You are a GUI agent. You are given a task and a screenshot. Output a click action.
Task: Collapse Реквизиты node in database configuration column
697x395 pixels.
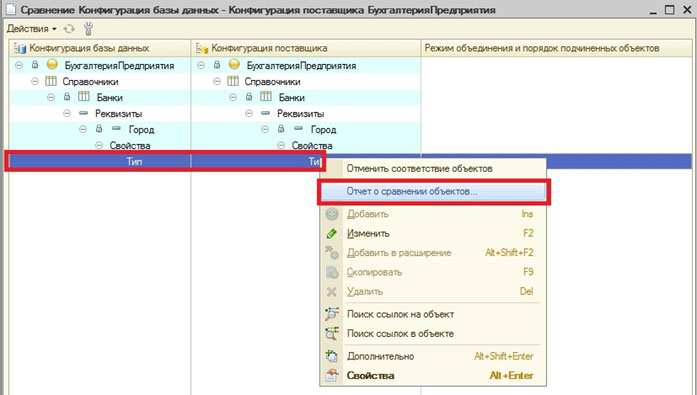[67, 113]
